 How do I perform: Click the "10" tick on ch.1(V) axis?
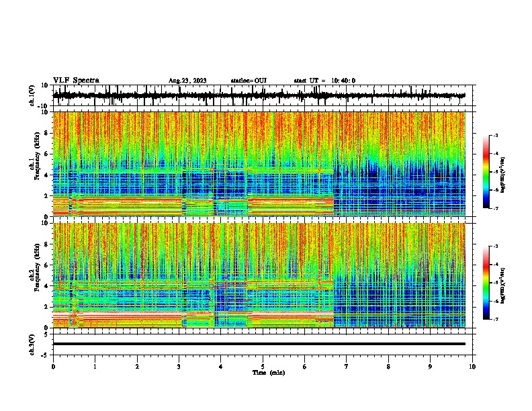point(45,85)
